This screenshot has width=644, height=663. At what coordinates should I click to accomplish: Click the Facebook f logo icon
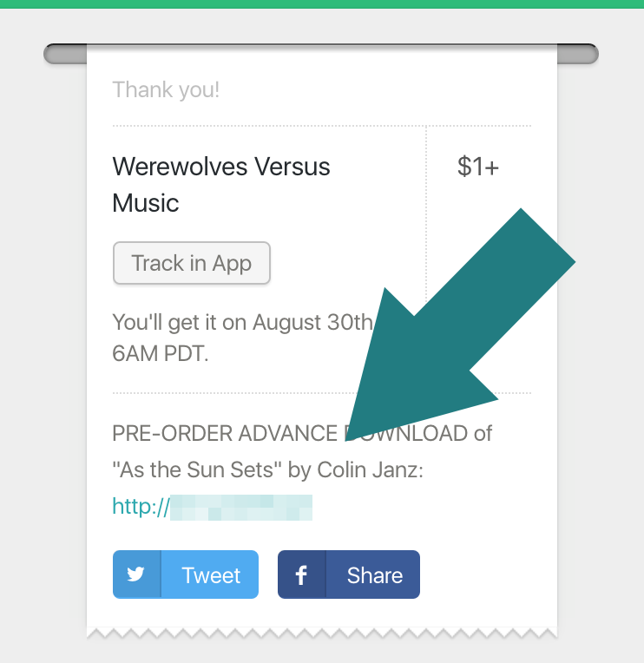tap(301, 575)
